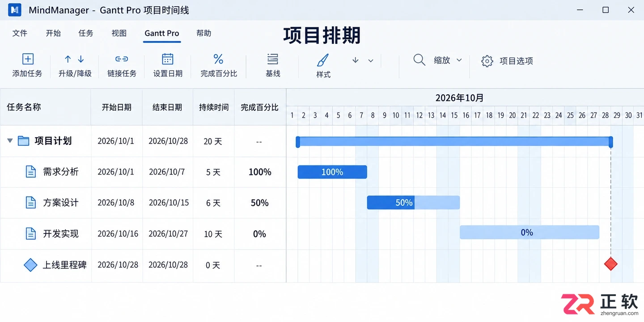
Task: Click the Style (样式) brush icon
Action: [x=323, y=60]
